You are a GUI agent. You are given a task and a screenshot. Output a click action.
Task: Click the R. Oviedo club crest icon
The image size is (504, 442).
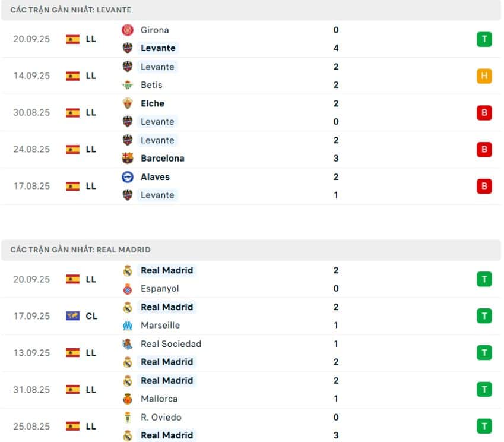tap(127, 418)
